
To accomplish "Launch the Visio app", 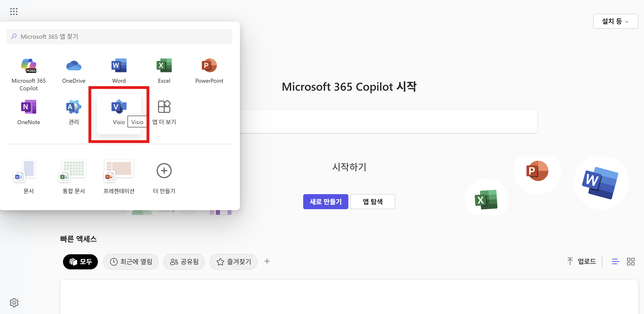I will pos(119,114).
